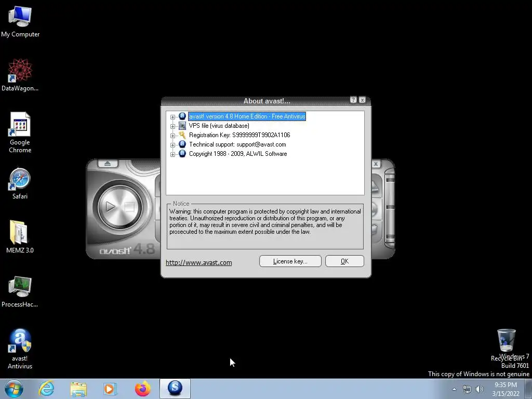Screen dimensions: 532x399
Task: Launch Internet Explorer from taskbar
Action: coord(46,389)
